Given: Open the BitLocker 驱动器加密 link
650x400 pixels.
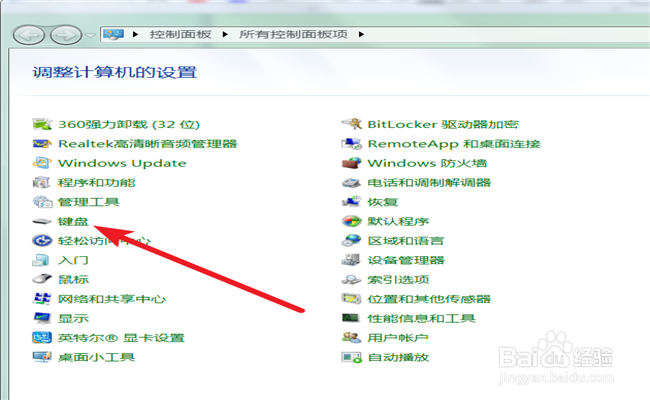Looking at the screenshot, I should [x=443, y=124].
